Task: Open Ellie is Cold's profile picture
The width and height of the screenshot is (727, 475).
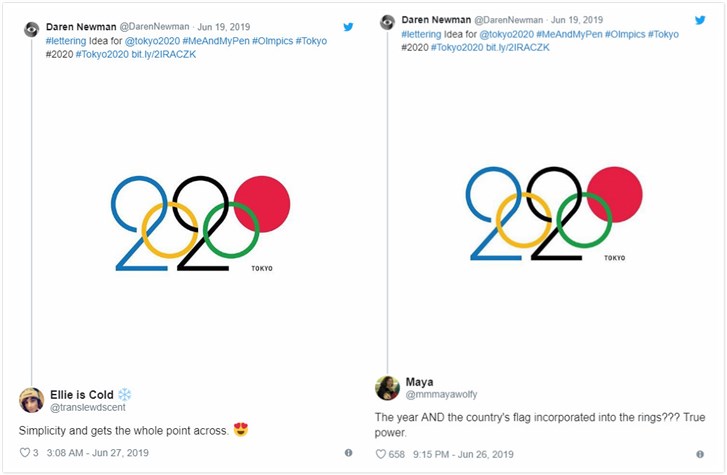Action: (32, 400)
